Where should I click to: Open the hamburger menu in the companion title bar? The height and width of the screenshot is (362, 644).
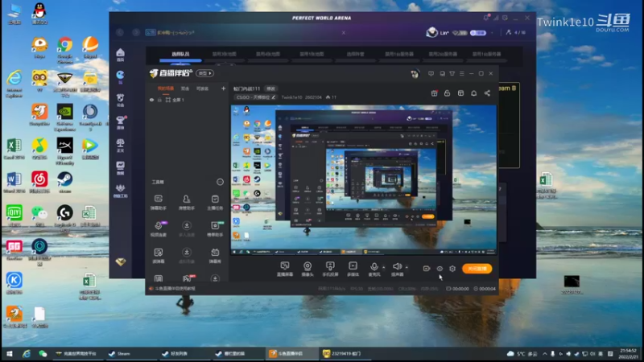tap(461, 73)
